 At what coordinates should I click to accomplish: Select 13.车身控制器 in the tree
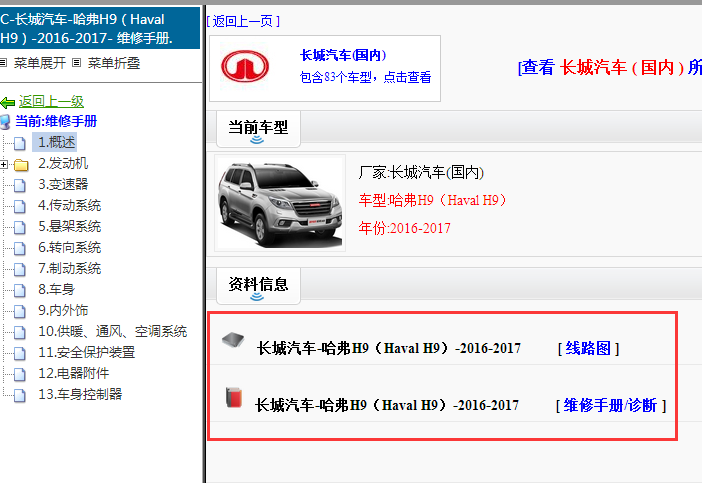coord(80,394)
